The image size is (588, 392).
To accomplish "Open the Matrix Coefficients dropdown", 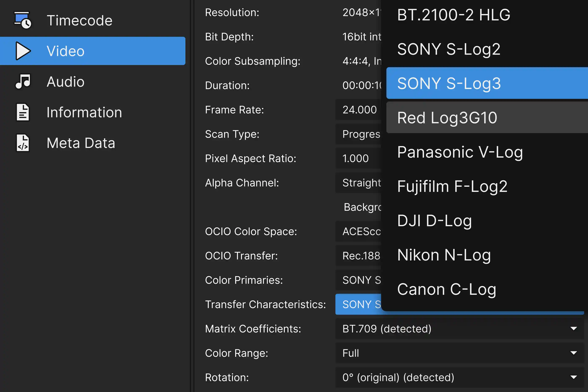I will [459, 329].
